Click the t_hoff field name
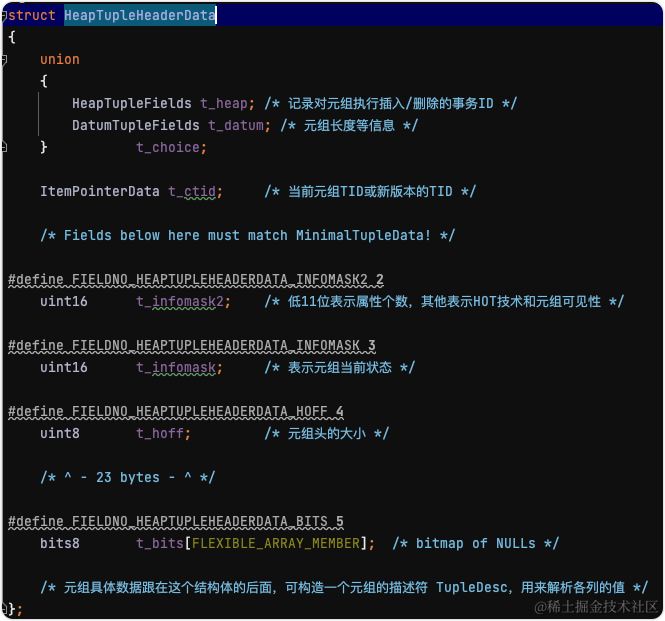This screenshot has width=665, height=621. click(159, 434)
